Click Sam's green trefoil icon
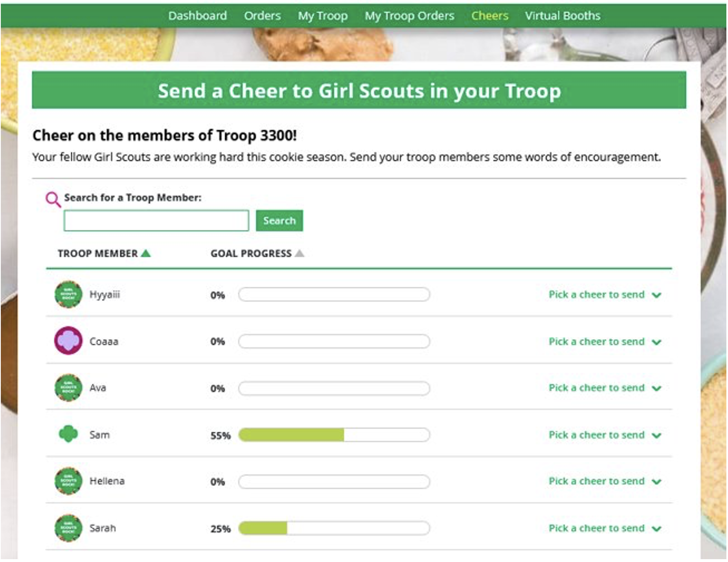This screenshot has height=562, width=728. (x=68, y=434)
